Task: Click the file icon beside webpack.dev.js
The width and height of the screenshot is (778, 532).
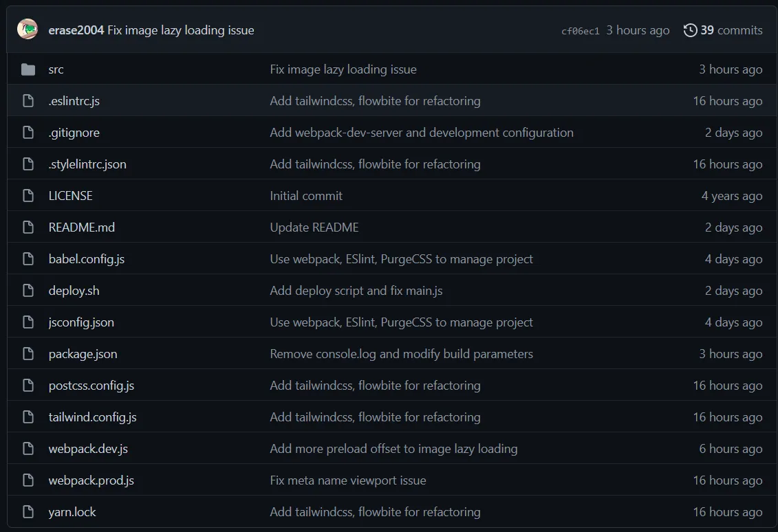Action: [28, 449]
